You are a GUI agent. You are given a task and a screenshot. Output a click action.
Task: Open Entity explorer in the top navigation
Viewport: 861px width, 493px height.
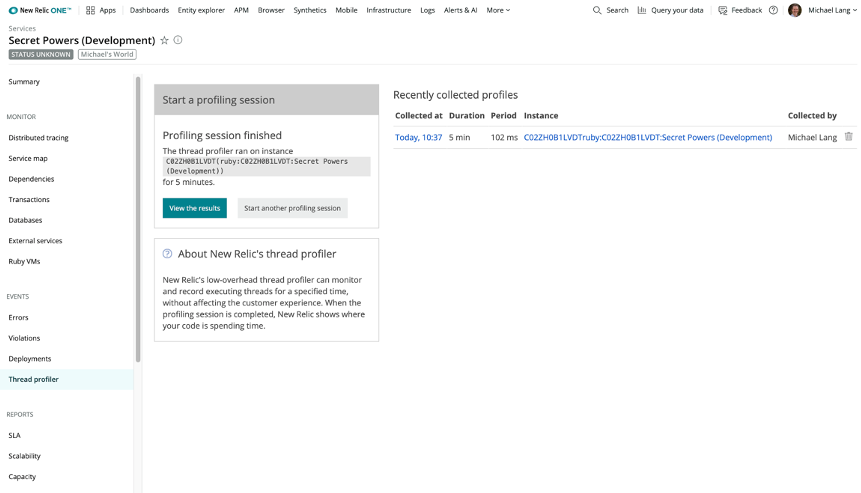(x=201, y=10)
